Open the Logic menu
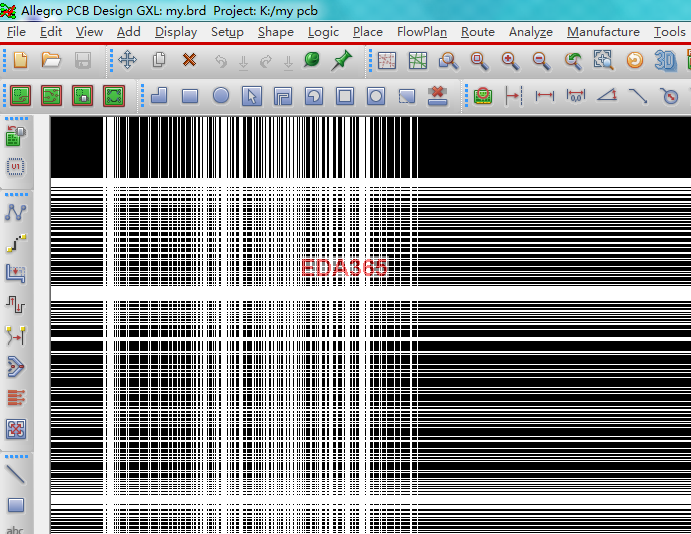Screen dimensions: 691x534 (x=323, y=32)
